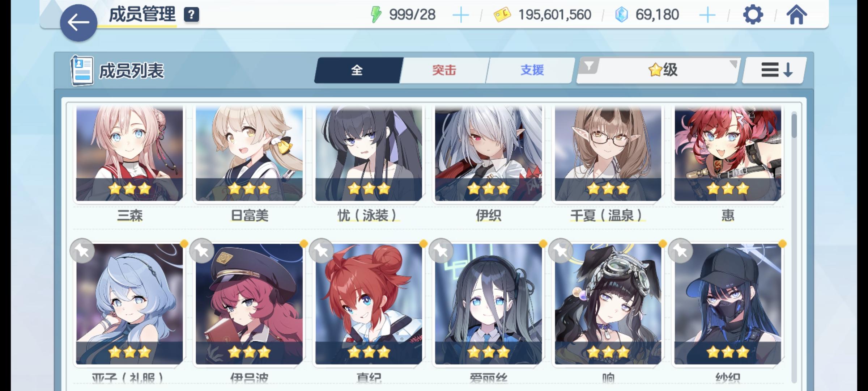The image size is (868, 391).
Task: Open 伊织 character portrait
Action: click(x=488, y=154)
